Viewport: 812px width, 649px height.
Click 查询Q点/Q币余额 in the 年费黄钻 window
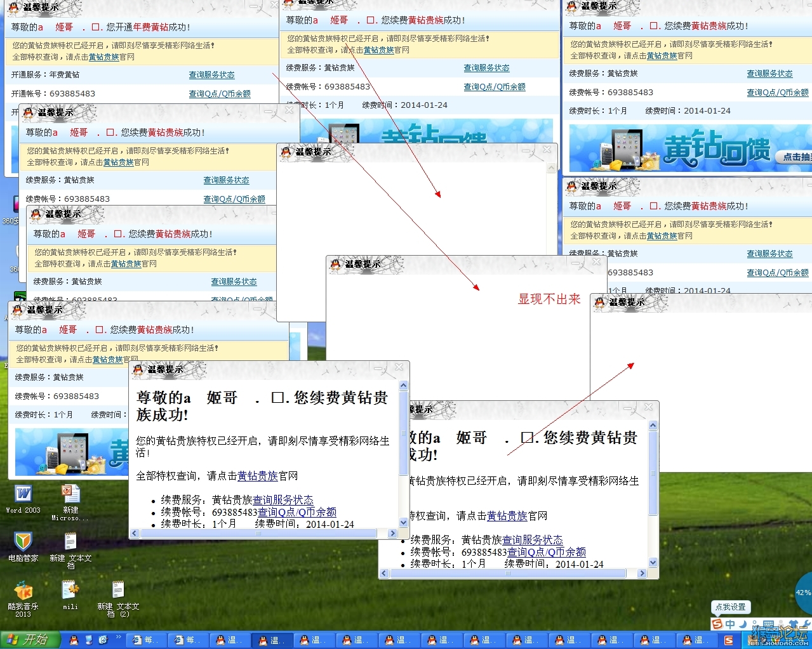[220, 94]
